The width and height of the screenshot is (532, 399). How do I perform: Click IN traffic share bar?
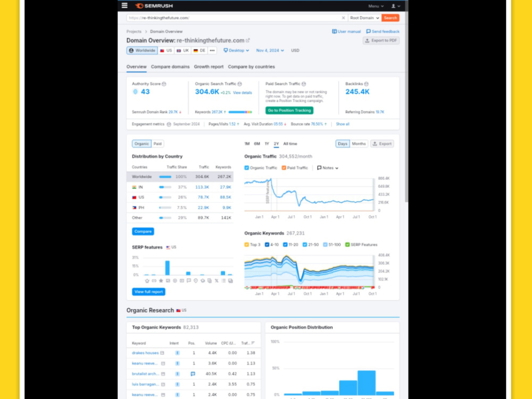pos(165,187)
